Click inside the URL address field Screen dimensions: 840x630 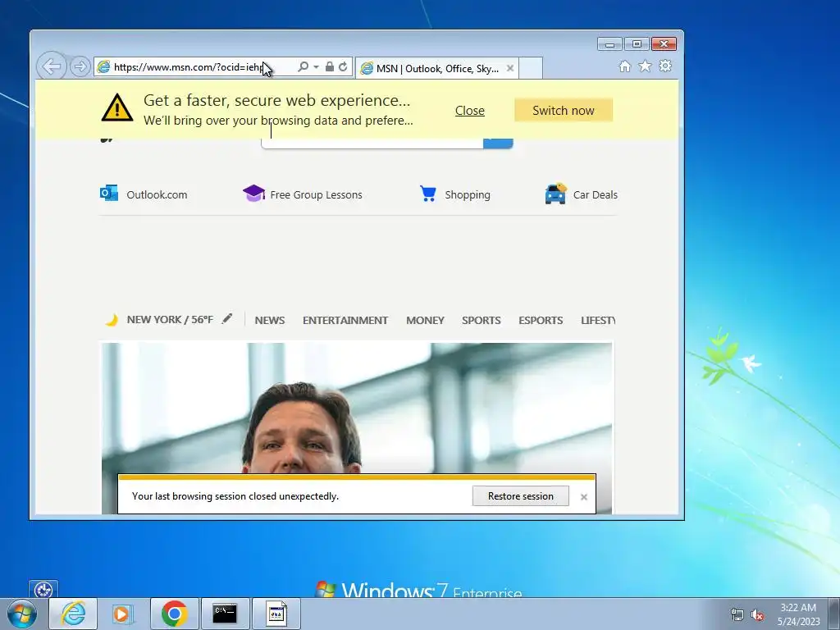coord(203,67)
